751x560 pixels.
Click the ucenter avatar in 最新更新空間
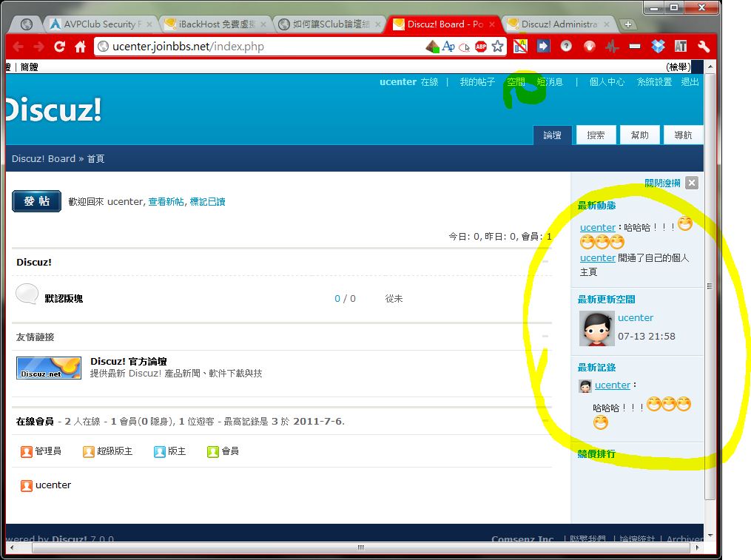[596, 328]
